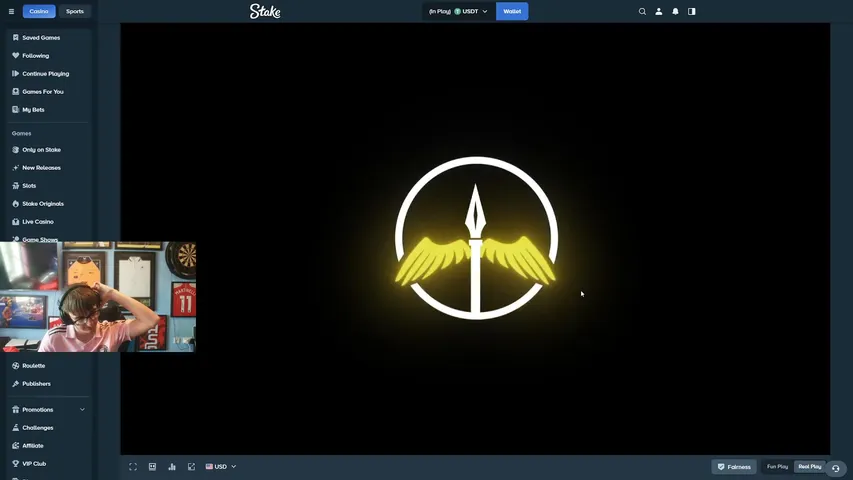
Task: Expand the Promotions section chevron
Action: point(82,410)
